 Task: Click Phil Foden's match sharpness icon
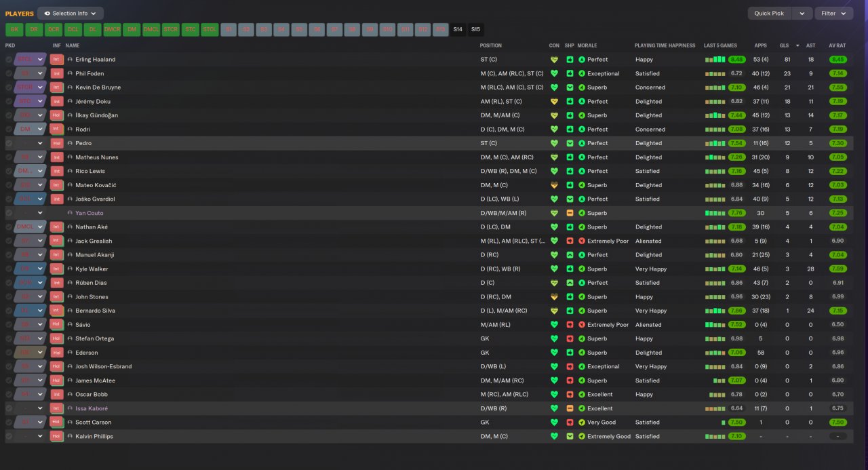570,73
